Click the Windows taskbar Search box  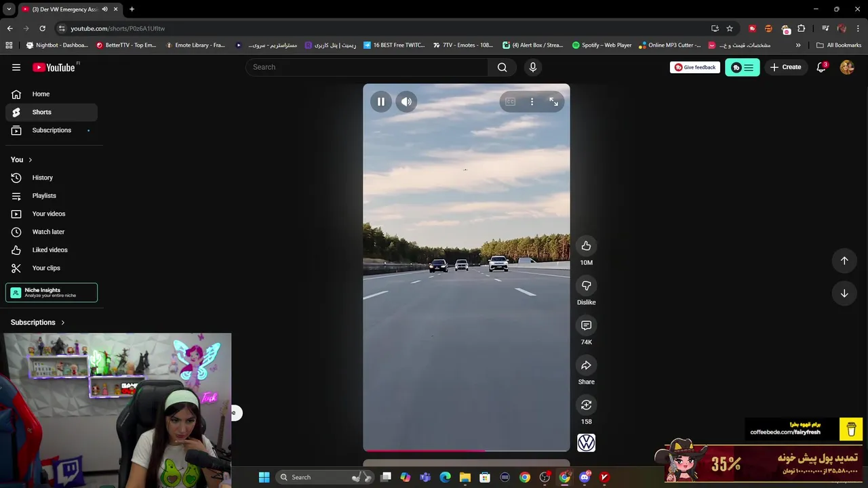click(x=326, y=477)
